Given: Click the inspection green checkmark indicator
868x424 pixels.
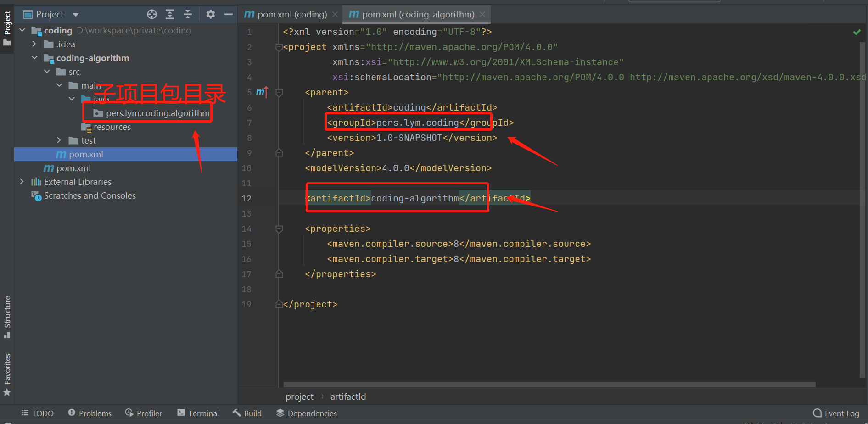Looking at the screenshot, I should click(x=857, y=32).
